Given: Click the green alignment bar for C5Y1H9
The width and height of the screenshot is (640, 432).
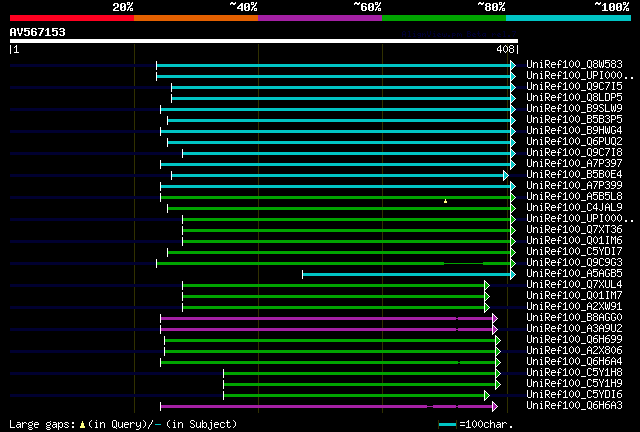Looking at the screenshot, I should coord(360,385).
